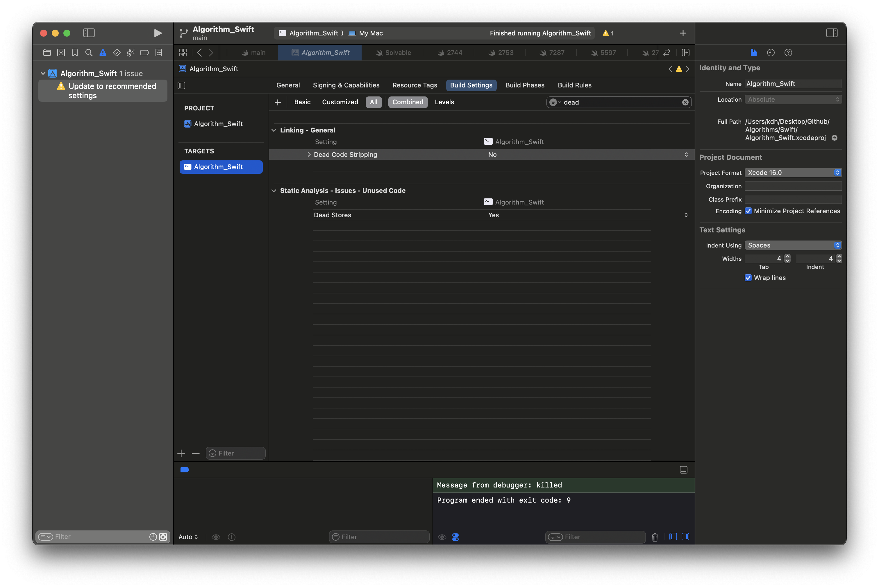Screen dimensions: 879x588
Task: Switch to Signing & Capabilities tab
Action: [x=346, y=85]
